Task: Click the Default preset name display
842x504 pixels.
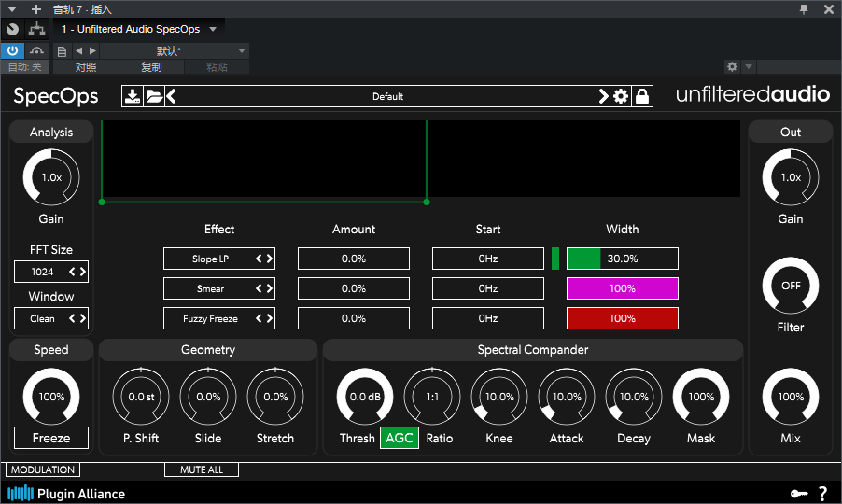Action: tap(387, 97)
